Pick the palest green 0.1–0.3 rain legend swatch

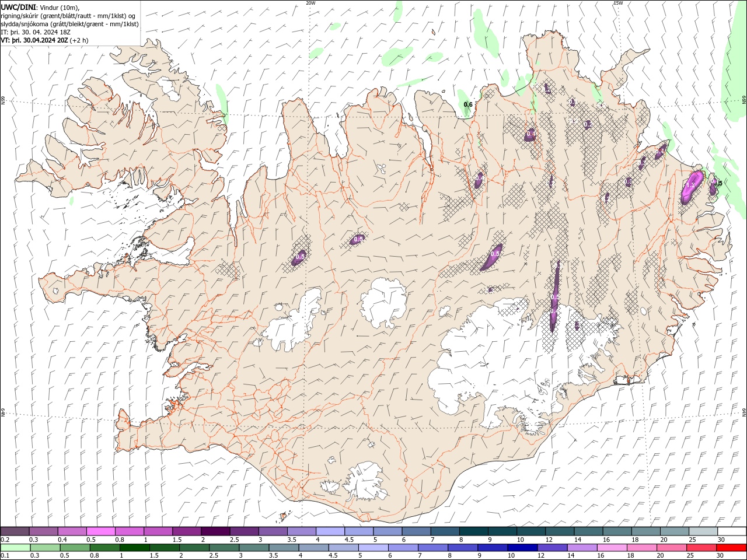coord(15,548)
